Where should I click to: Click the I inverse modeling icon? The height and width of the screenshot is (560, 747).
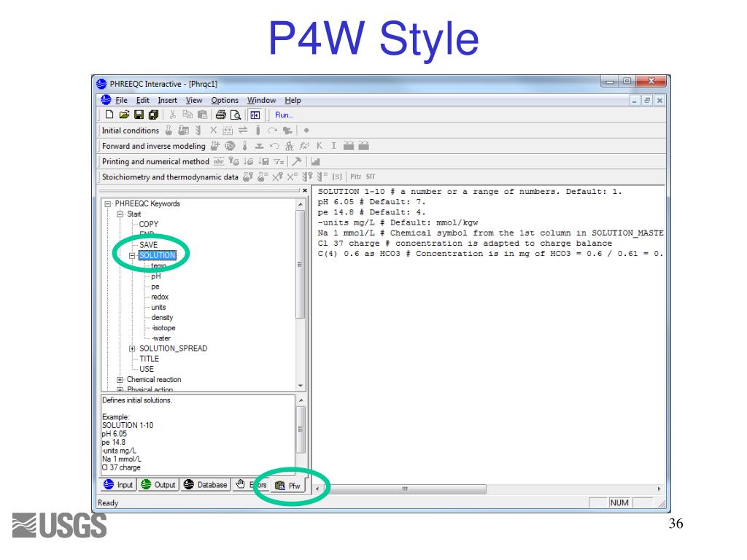tap(333, 146)
